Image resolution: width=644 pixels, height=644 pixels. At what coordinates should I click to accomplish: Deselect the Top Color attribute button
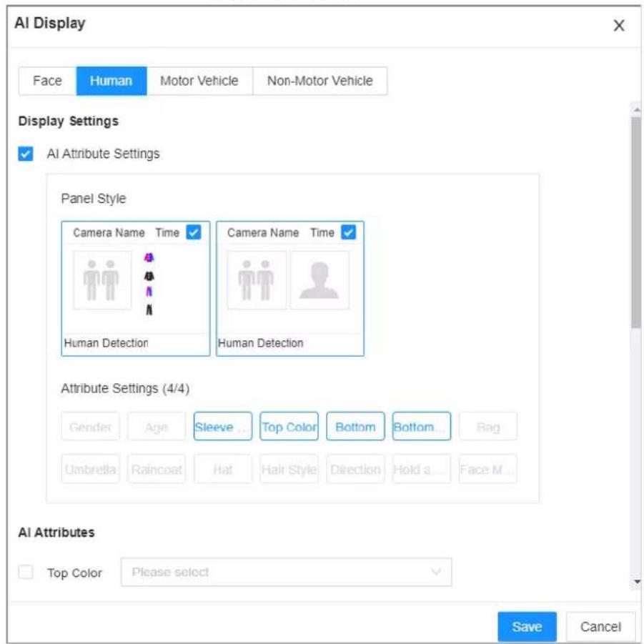click(289, 426)
